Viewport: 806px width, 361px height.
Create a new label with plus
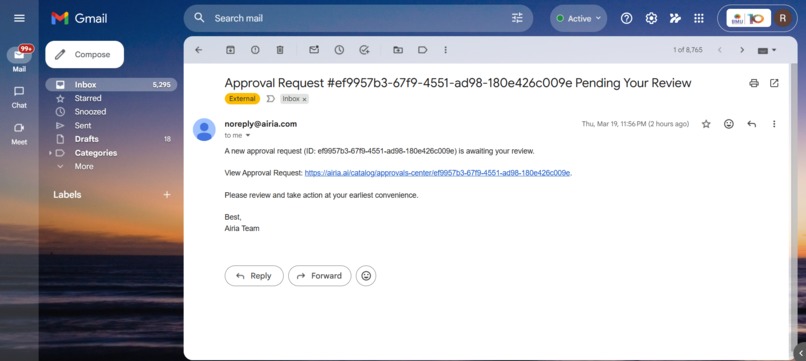tap(167, 195)
